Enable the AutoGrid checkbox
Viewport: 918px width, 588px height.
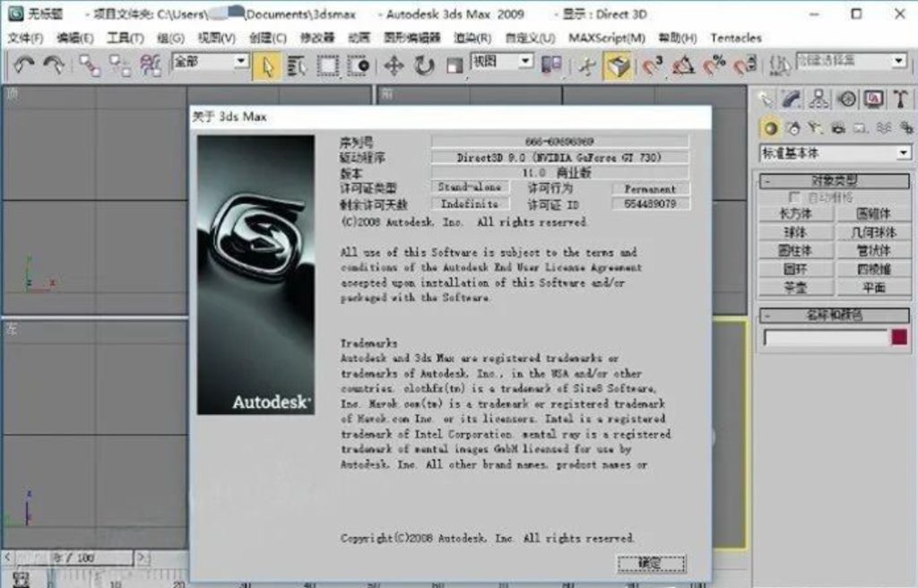pyautogui.click(x=793, y=195)
